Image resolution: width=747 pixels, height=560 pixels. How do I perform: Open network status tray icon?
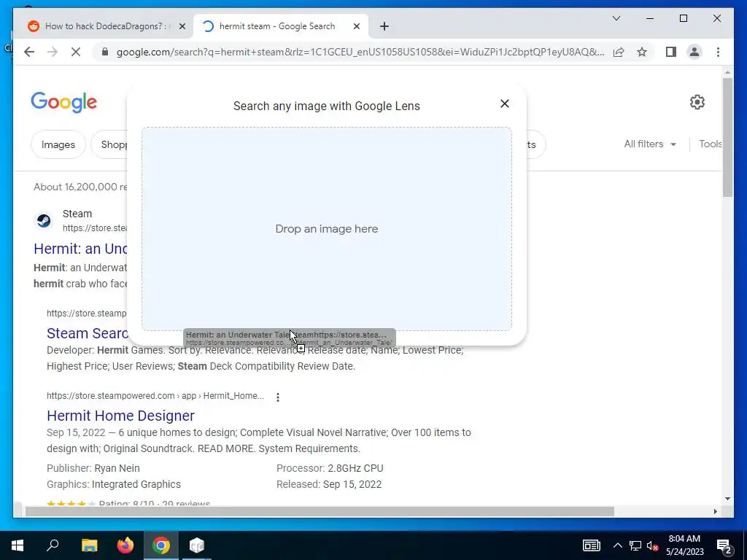coord(635,545)
